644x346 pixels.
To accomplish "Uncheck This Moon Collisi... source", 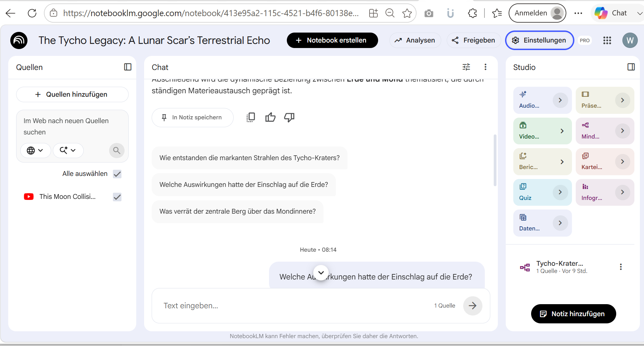I will tap(117, 197).
